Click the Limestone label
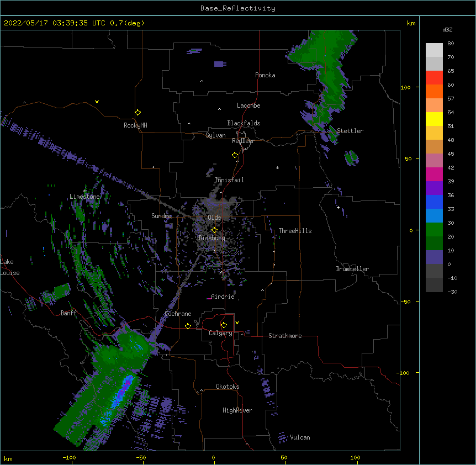The height and width of the screenshot is (465, 476). click(x=84, y=197)
